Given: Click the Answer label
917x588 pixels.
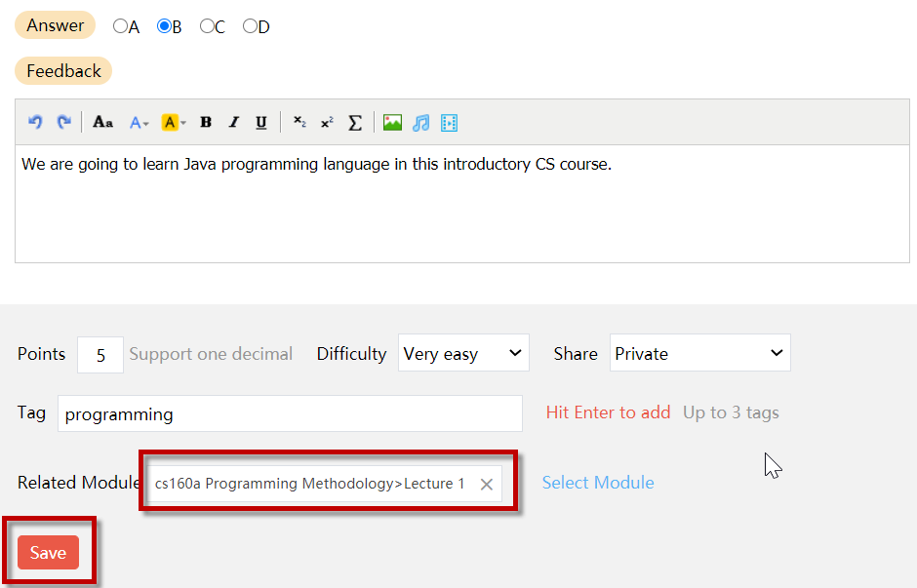Looking at the screenshot, I should click(x=55, y=25).
